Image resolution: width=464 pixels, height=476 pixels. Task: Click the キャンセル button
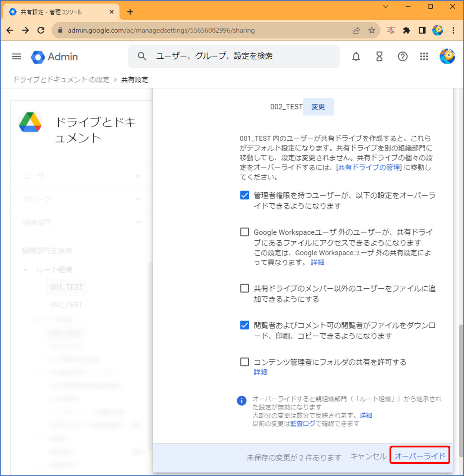coord(368,456)
